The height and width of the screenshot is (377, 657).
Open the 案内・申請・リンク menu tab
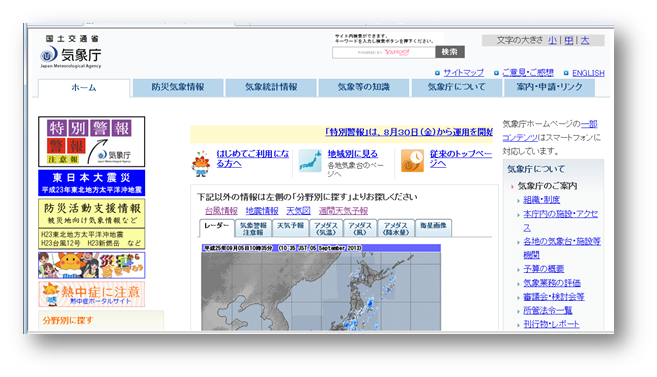coord(549,87)
